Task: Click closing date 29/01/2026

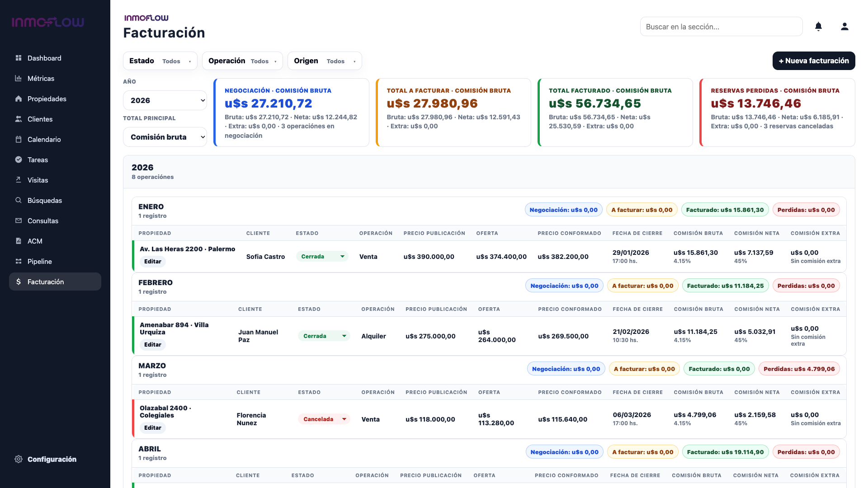Action: click(x=631, y=253)
